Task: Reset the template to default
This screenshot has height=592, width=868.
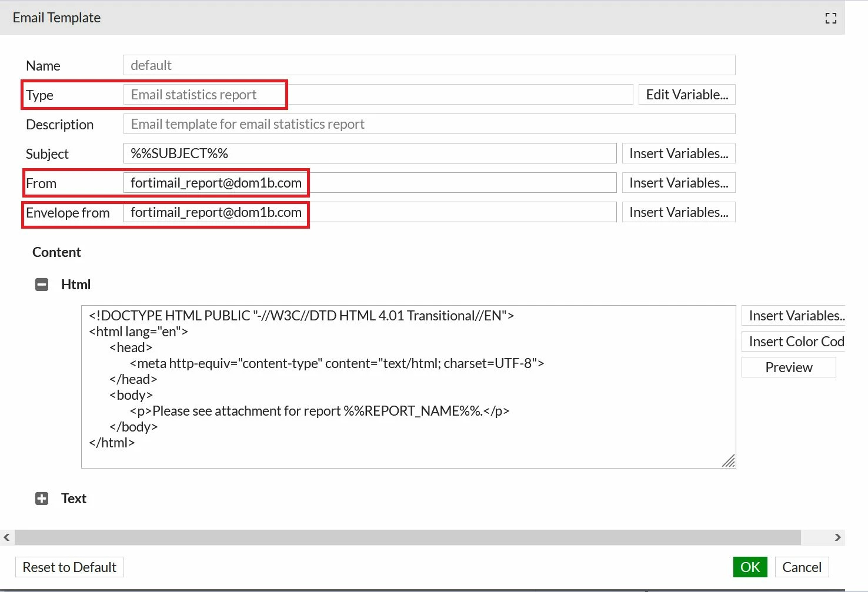Action: [x=69, y=567]
